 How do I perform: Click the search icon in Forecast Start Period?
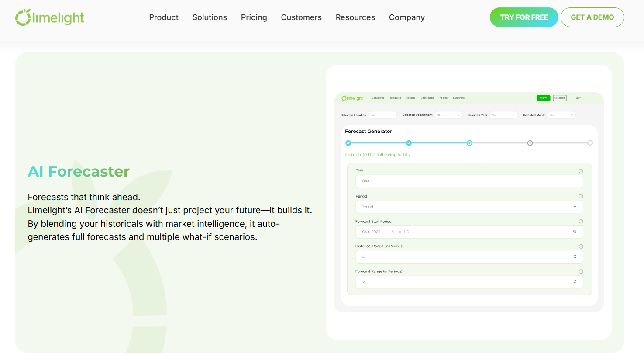click(x=575, y=232)
